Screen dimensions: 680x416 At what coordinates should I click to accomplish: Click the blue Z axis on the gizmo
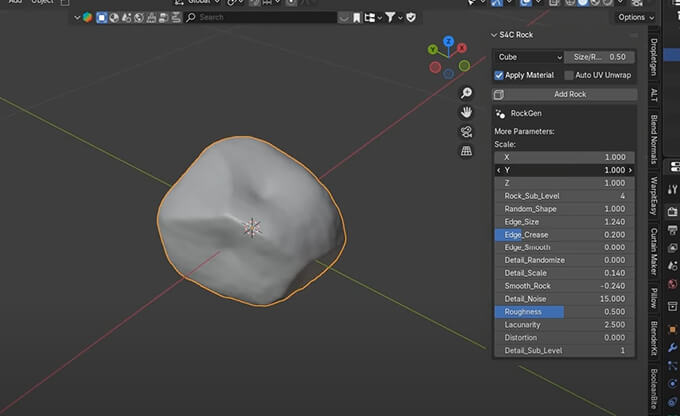coord(449,42)
